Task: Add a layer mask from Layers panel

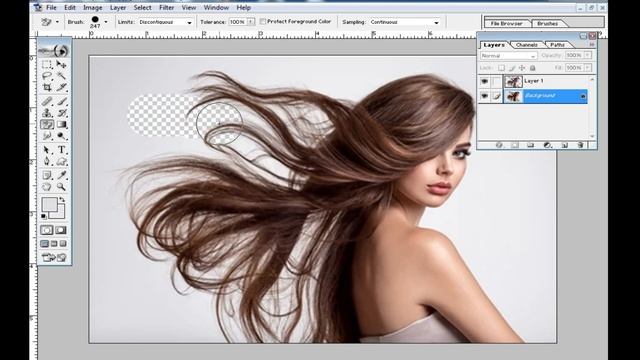Action: (515, 145)
